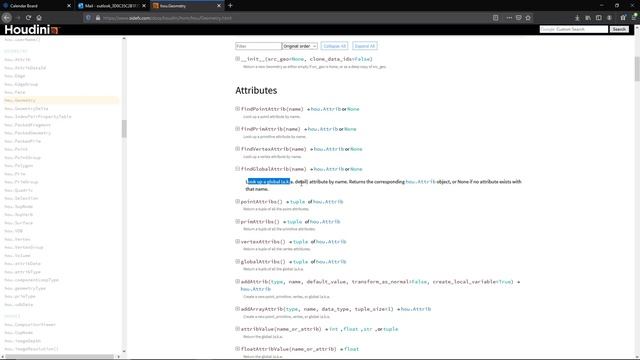Expand the floatAttribValue method
The width and height of the screenshot is (640, 360).
click(x=238, y=349)
